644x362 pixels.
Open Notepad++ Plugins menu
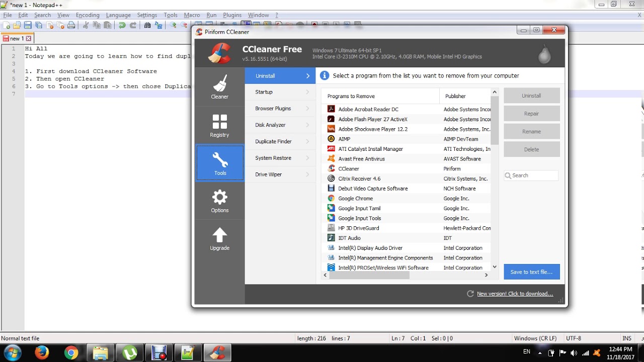(232, 15)
